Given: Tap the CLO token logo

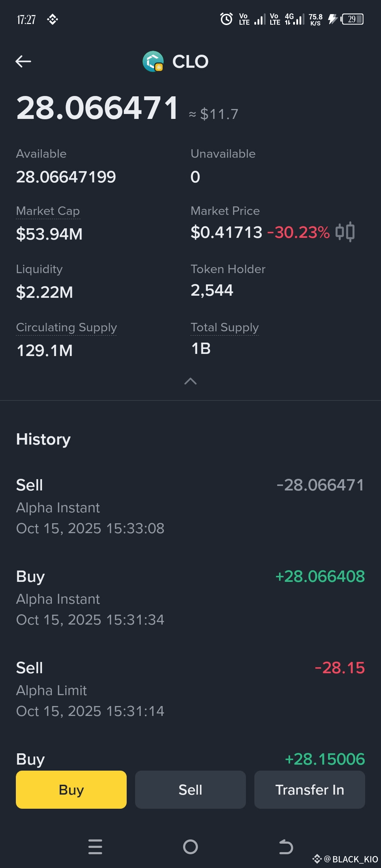Looking at the screenshot, I should (153, 61).
